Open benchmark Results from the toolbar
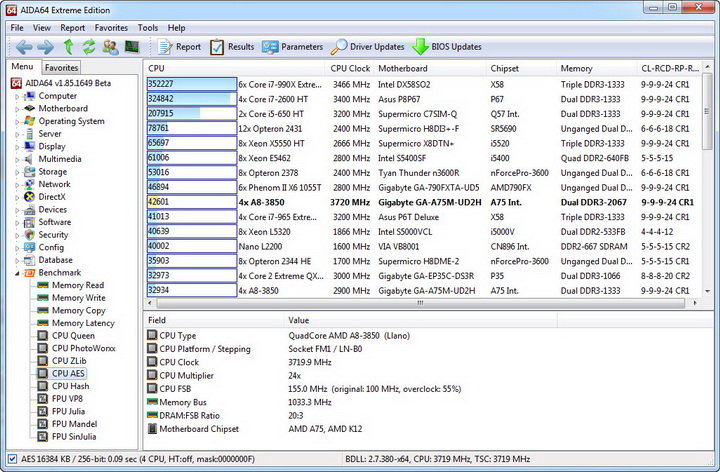Screen dimensions: 720x472 (x=232, y=47)
